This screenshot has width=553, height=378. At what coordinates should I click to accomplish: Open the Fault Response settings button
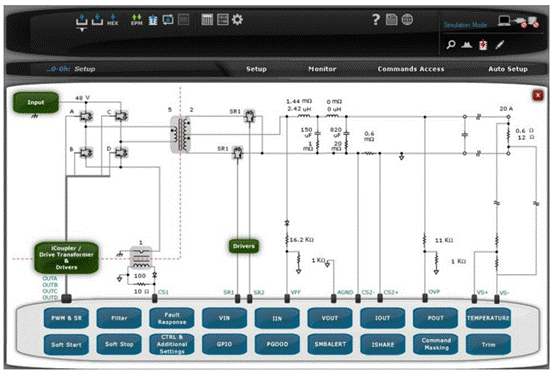point(172,318)
